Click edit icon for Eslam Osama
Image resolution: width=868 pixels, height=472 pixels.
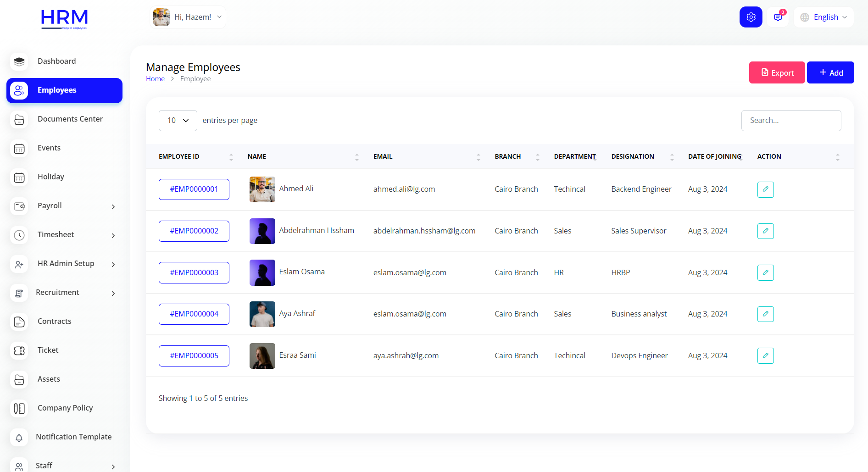765,272
